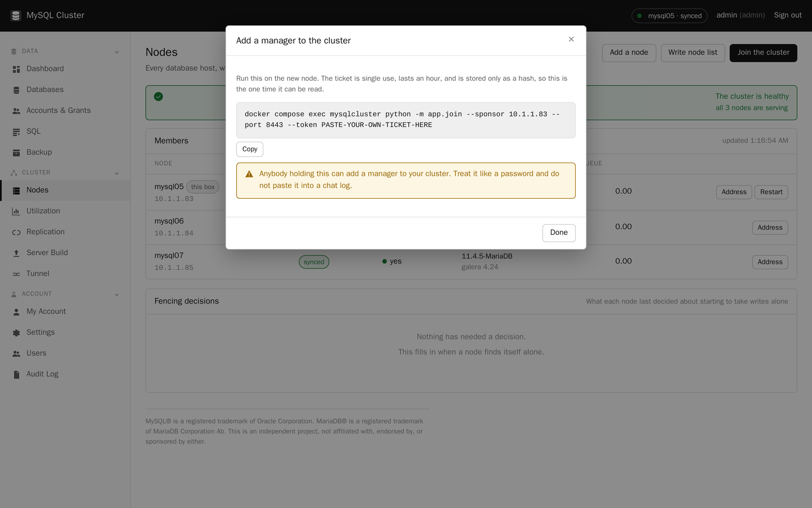
Task: Collapse the CLUSTER sidebar section
Action: (x=117, y=173)
